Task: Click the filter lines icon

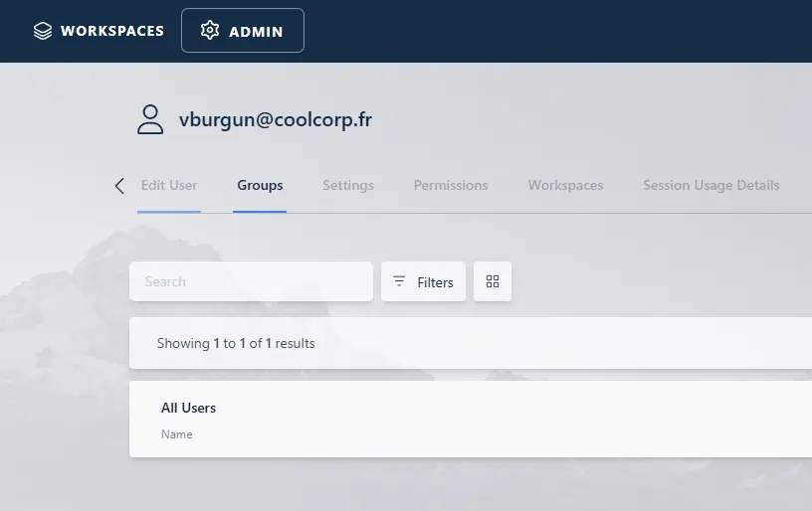Action: pyautogui.click(x=399, y=282)
